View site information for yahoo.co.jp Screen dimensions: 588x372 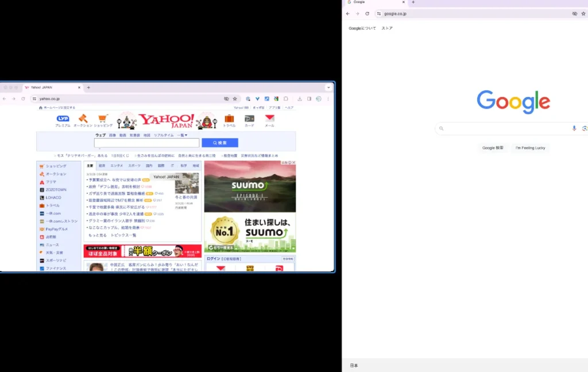click(x=34, y=99)
